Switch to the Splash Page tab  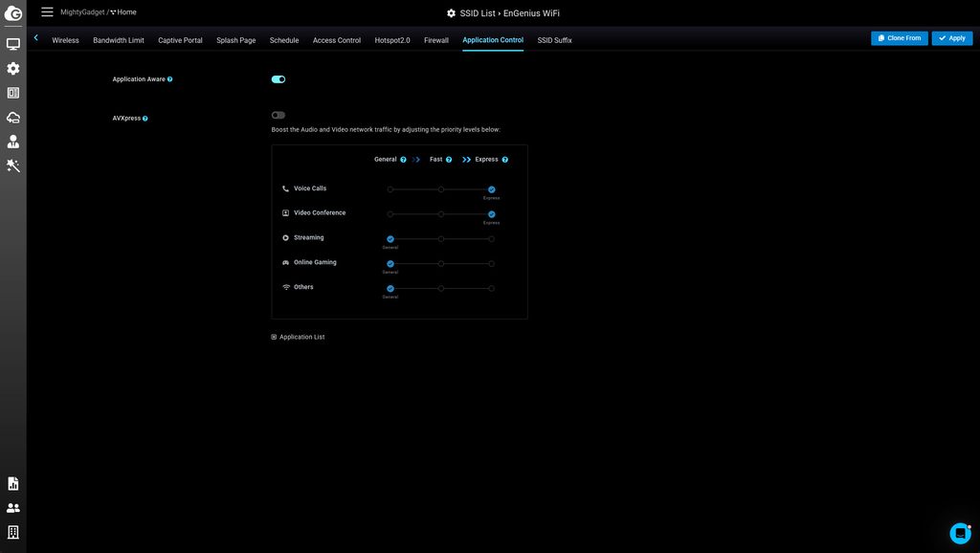[236, 40]
